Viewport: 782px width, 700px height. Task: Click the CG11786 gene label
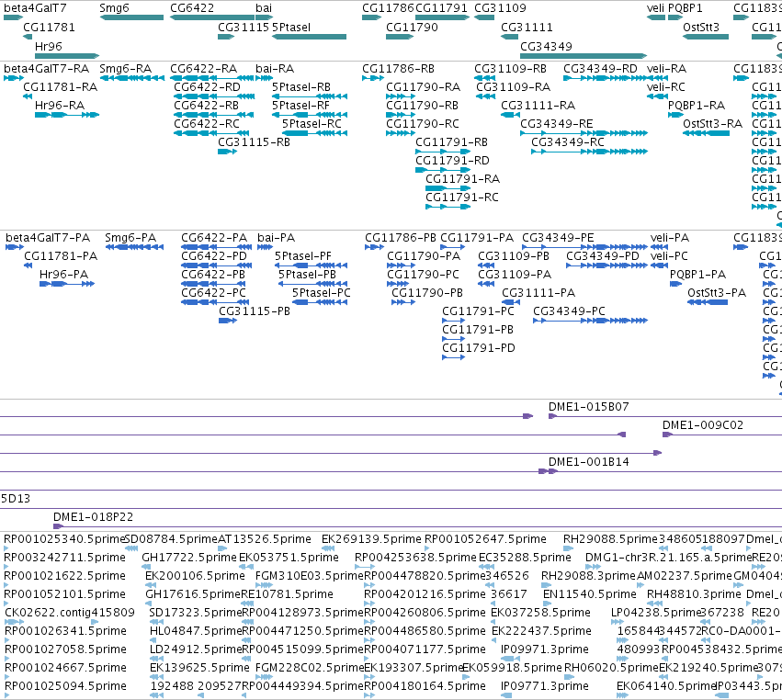pos(388,8)
